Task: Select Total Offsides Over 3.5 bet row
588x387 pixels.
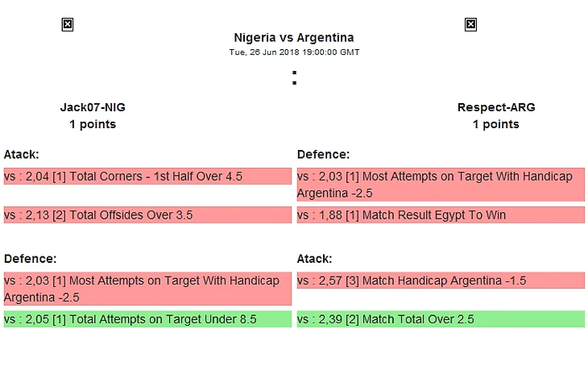Action: [x=147, y=215]
